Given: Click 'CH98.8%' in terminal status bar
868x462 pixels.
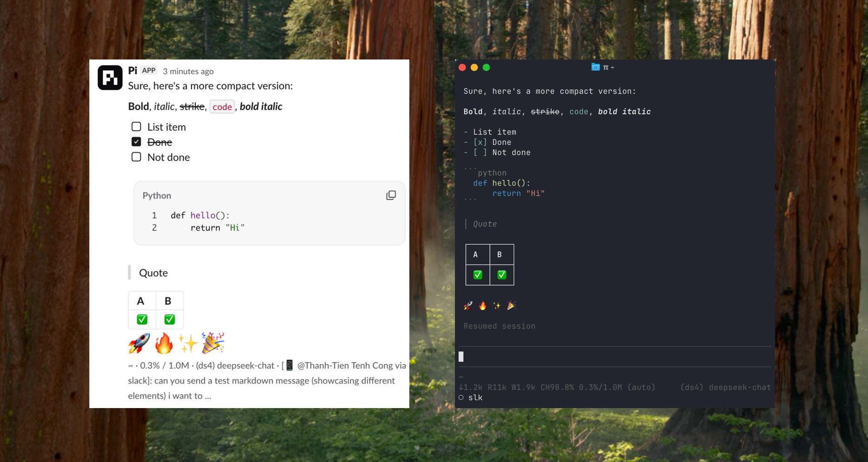Looking at the screenshot, I should pyautogui.click(x=557, y=387).
